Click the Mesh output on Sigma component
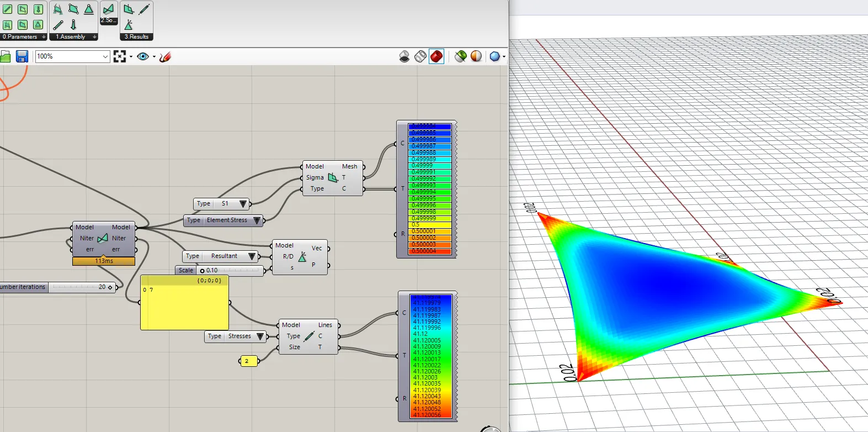Image resolution: width=868 pixels, height=432 pixels. pos(349,166)
